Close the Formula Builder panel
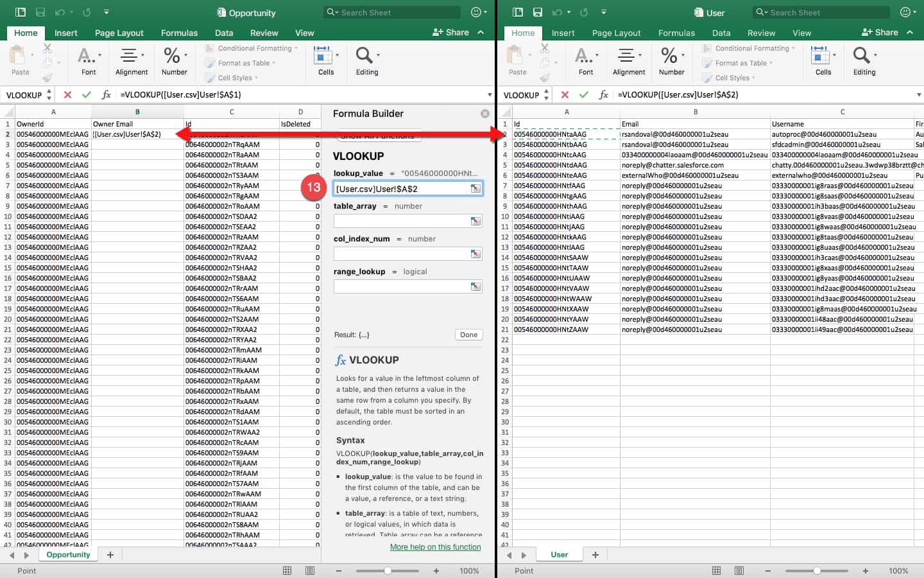The image size is (924, 578). 485,114
